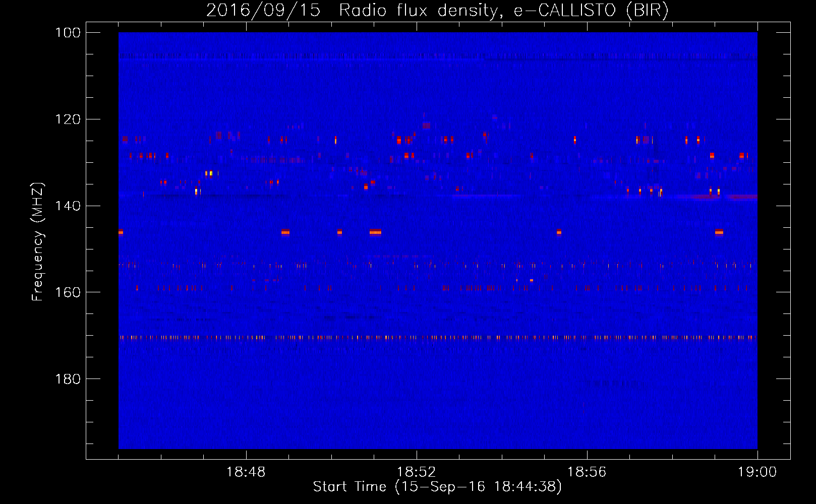Click the bright burst at 146 MHz near 18:51
This screenshot has width=816, height=504.
pyautogui.click(x=375, y=232)
